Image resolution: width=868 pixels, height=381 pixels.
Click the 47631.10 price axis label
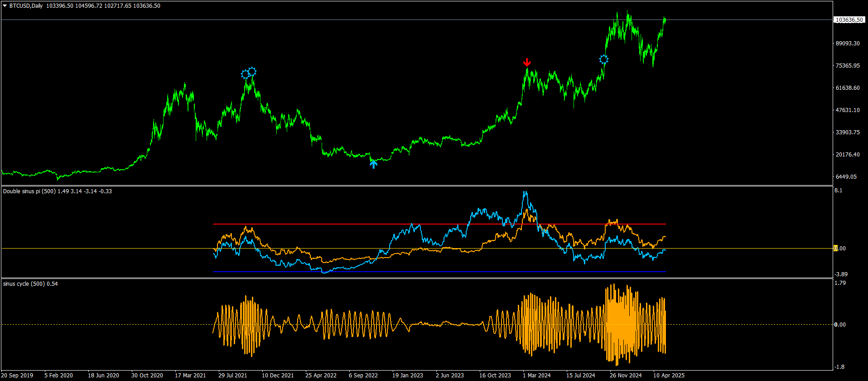(x=848, y=110)
